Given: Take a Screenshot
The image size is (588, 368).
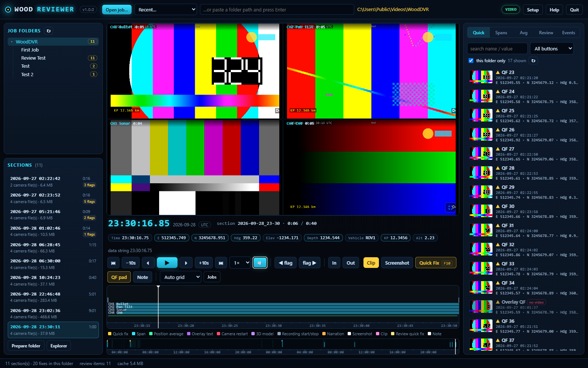Looking at the screenshot, I should pos(397,263).
